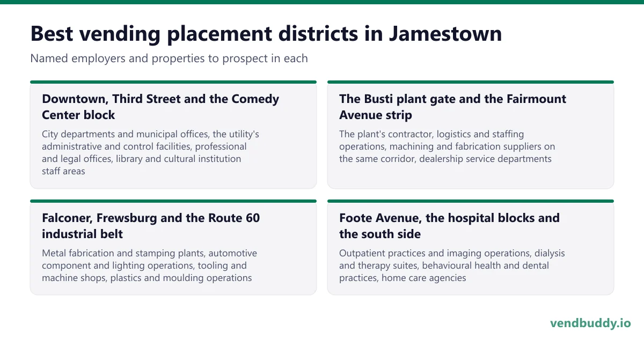644x340 pixels.
Task: Click the 'Foote Avenue, the hospital blocks' heading
Action: (449, 226)
